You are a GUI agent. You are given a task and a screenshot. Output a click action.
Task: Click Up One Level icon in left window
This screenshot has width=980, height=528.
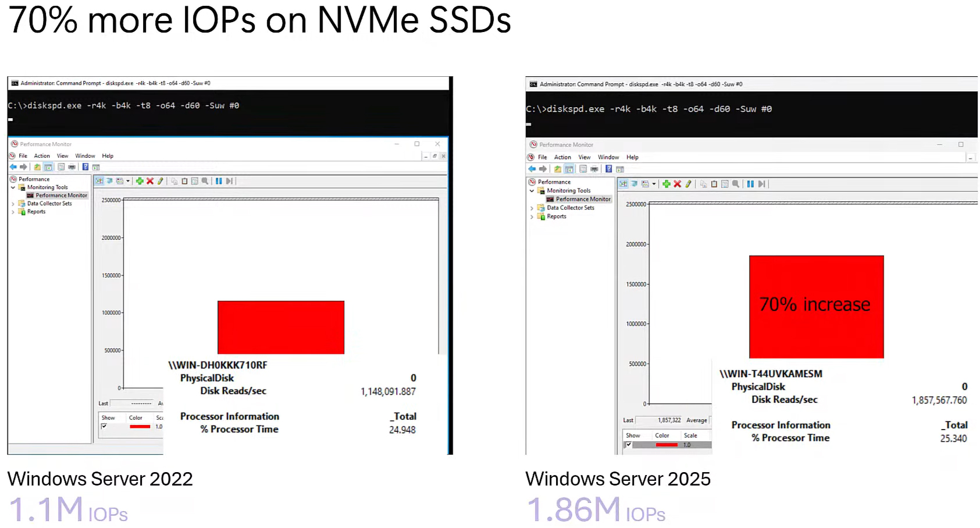[37, 166]
